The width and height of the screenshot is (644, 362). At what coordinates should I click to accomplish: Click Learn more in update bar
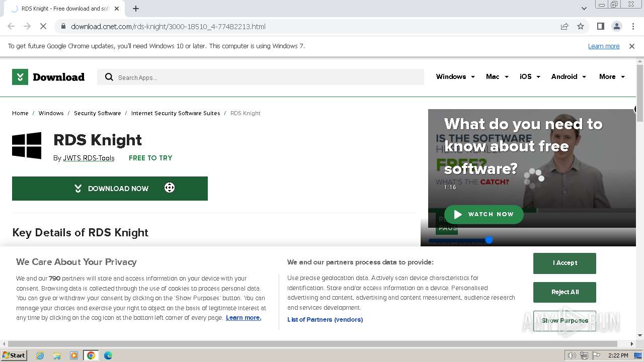[604, 46]
